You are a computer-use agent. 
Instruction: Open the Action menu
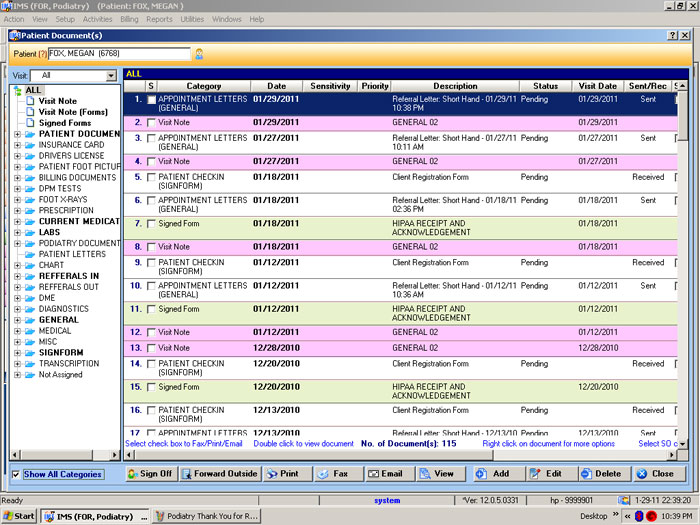coord(14,19)
